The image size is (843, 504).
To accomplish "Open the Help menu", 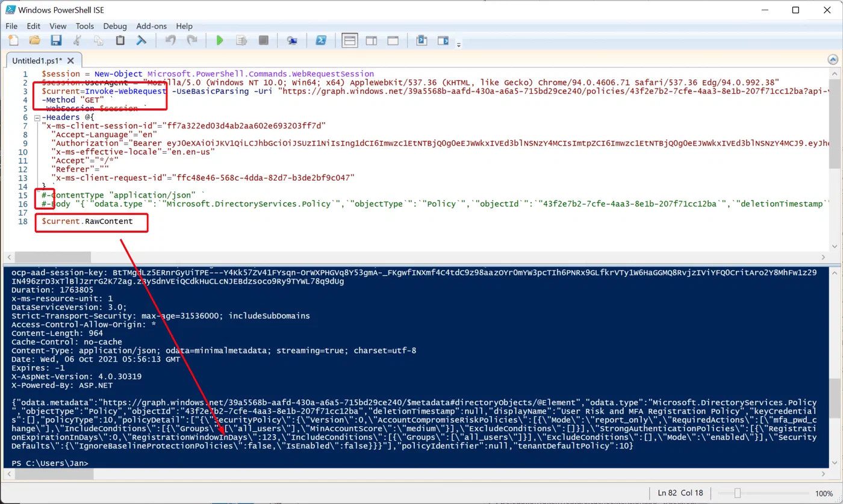I will (x=184, y=26).
